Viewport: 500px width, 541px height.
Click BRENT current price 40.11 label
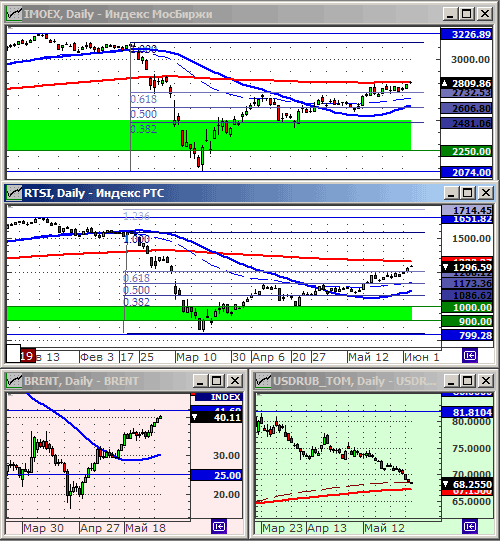click(217, 417)
